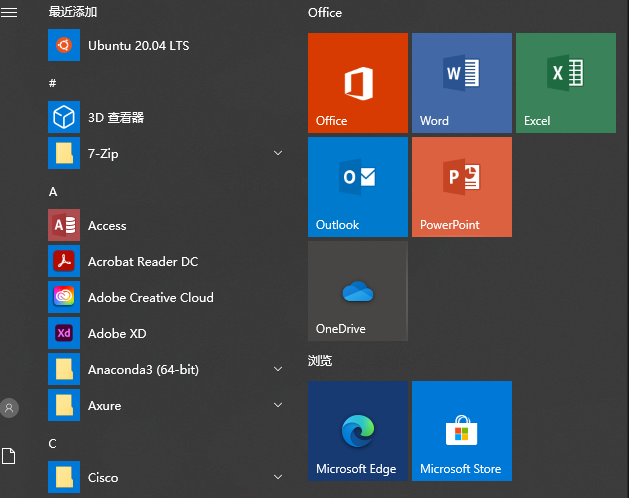Open the OneDrive tile
The height and width of the screenshot is (498, 629).
point(358,291)
